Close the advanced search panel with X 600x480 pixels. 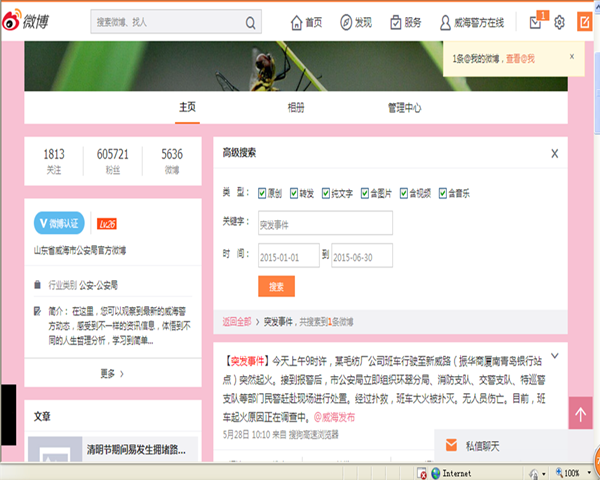point(555,153)
